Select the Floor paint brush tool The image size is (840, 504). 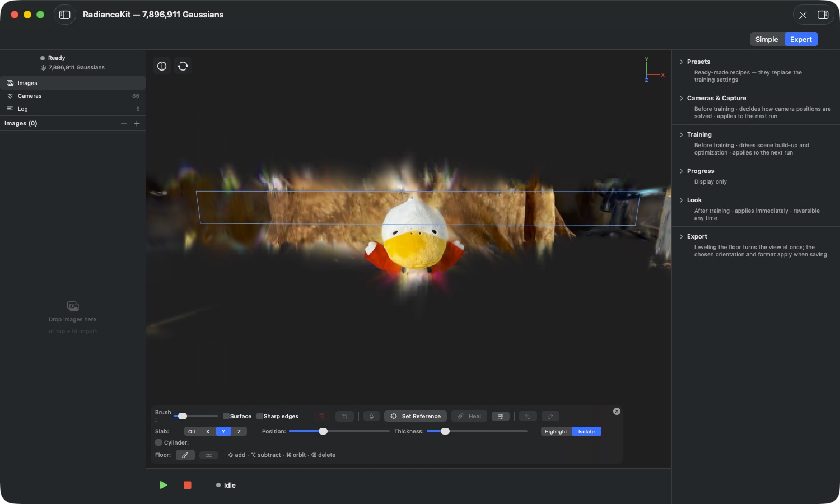pyautogui.click(x=185, y=455)
